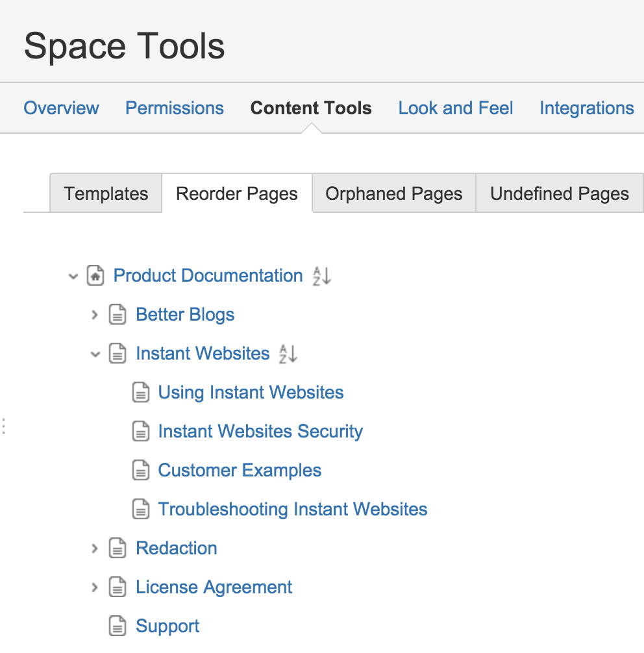The height and width of the screenshot is (653, 644).
Task: Click the Redaction page icon
Action: tap(118, 548)
